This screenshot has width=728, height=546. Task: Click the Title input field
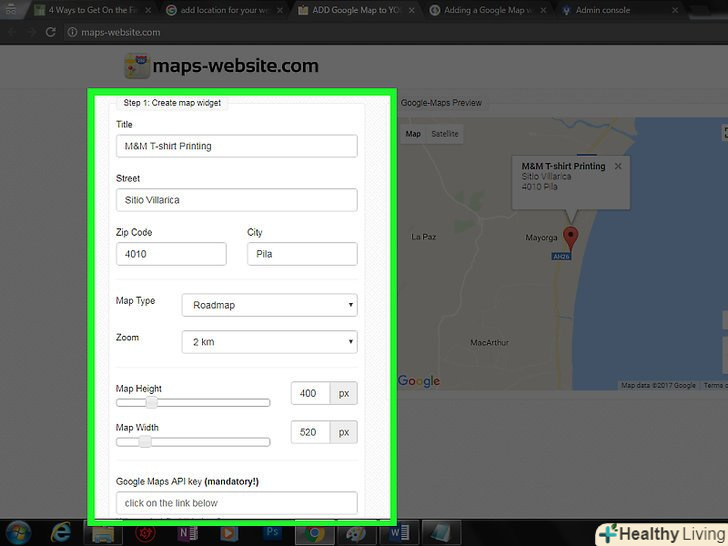(237, 146)
